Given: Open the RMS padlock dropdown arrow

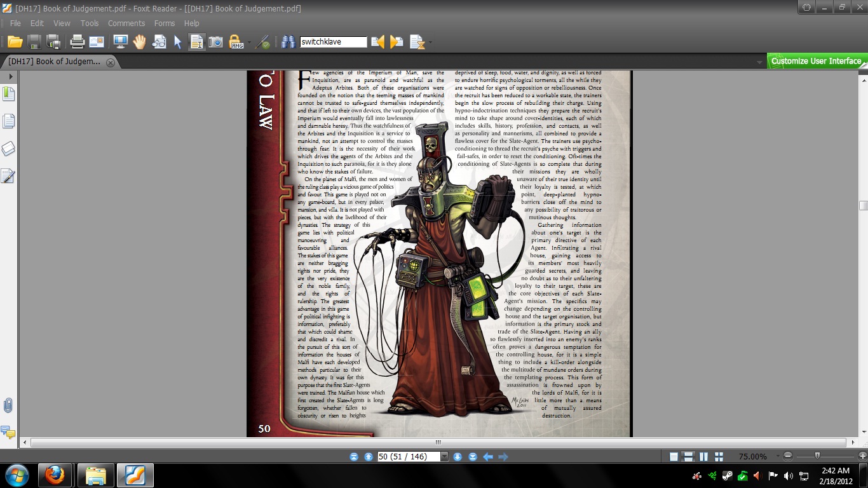Looking at the screenshot, I should [249, 43].
